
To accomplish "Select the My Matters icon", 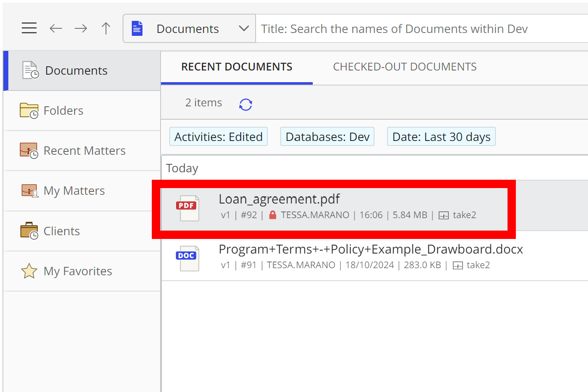I will (x=29, y=190).
